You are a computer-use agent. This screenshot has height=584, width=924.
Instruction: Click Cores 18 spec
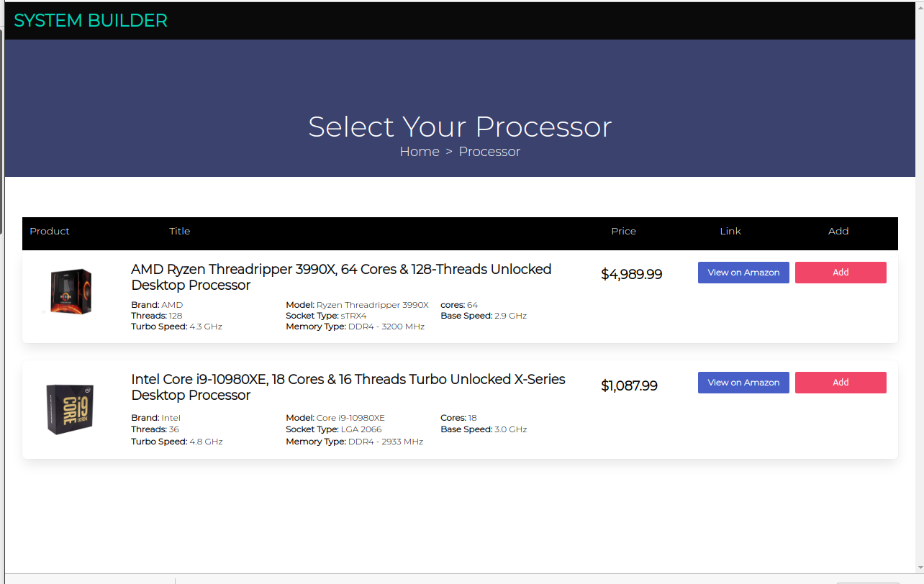[459, 418]
